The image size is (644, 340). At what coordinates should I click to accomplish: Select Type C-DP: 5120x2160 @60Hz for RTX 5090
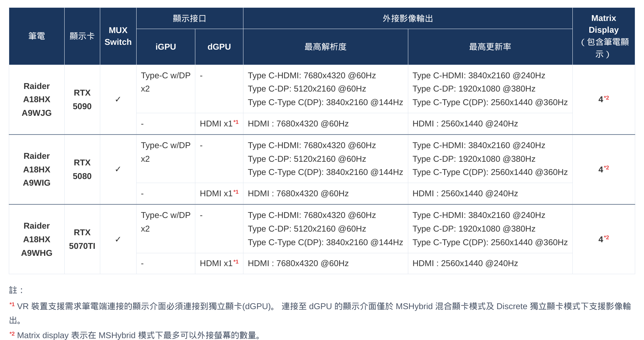coord(307,89)
